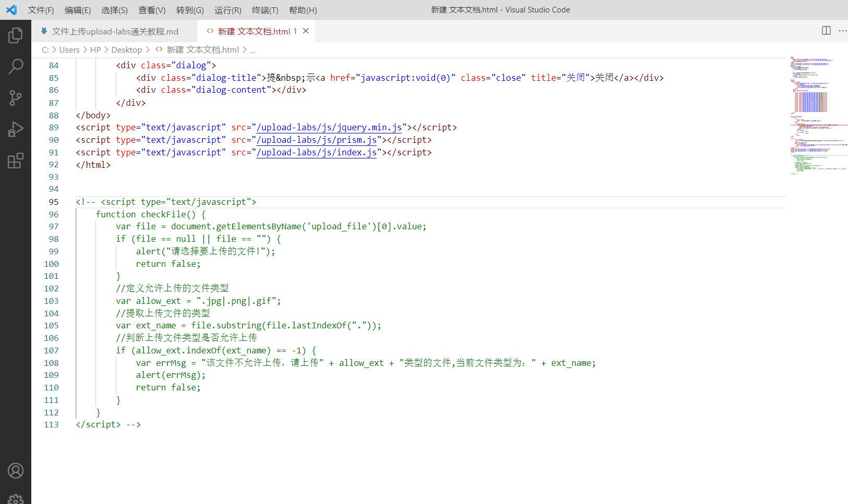This screenshot has height=504, width=848.
Task: Open the Extensions view
Action: click(x=16, y=161)
